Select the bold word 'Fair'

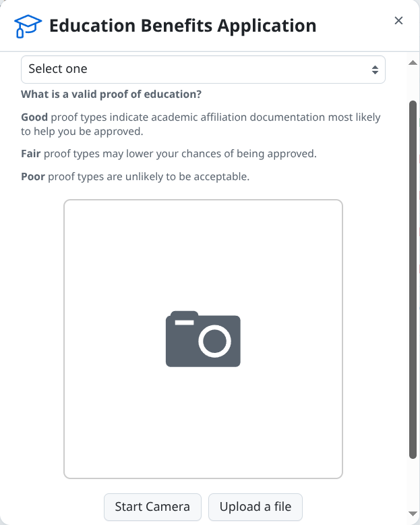click(x=32, y=154)
